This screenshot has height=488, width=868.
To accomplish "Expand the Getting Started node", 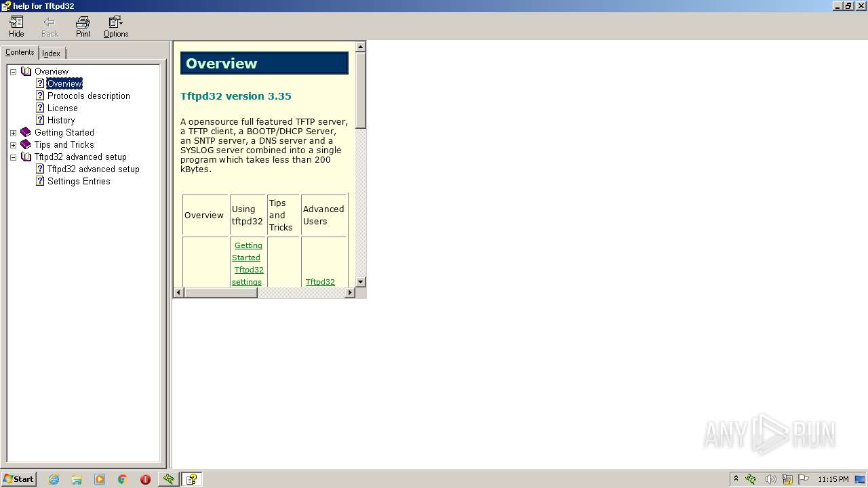I will click(x=13, y=133).
